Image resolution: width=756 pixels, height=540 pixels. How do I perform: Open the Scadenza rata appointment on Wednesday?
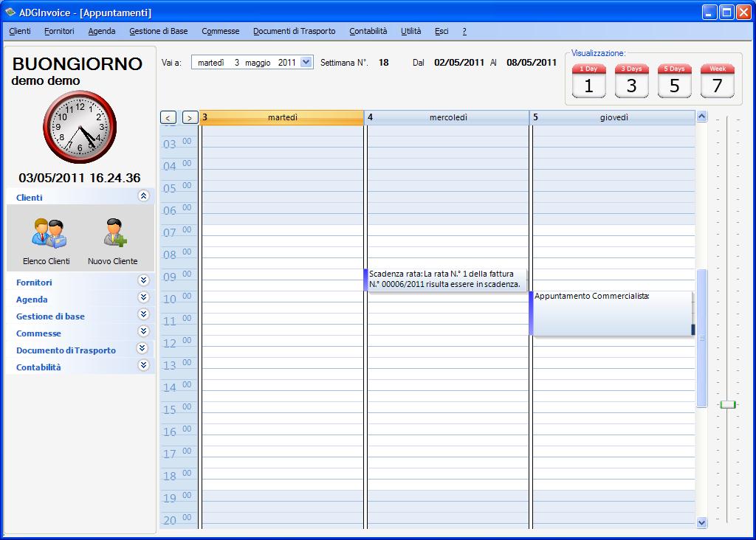tap(446, 280)
